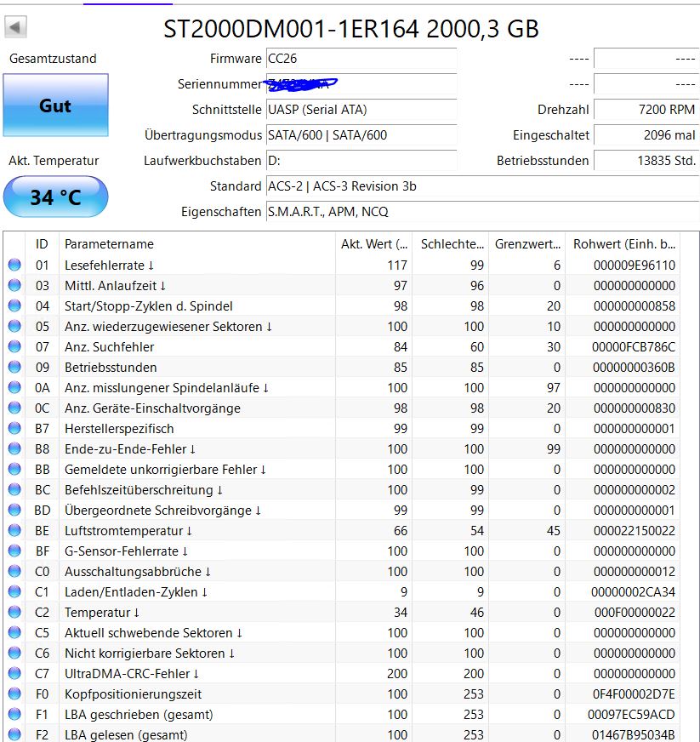The width and height of the screenshot is (700, 742).
Task: Select the ID column header
Action: pyautogui.click(x=42, y=243)
